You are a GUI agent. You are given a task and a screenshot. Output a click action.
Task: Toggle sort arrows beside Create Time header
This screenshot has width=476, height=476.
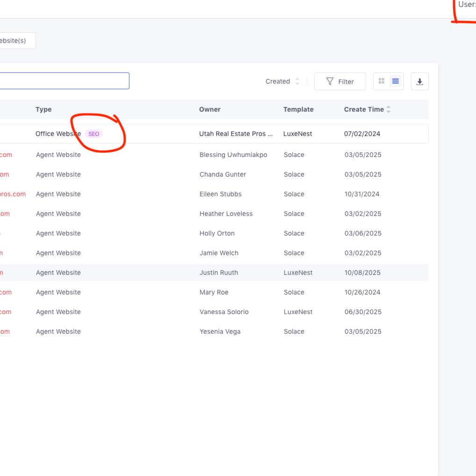click(x=389, y=109)
